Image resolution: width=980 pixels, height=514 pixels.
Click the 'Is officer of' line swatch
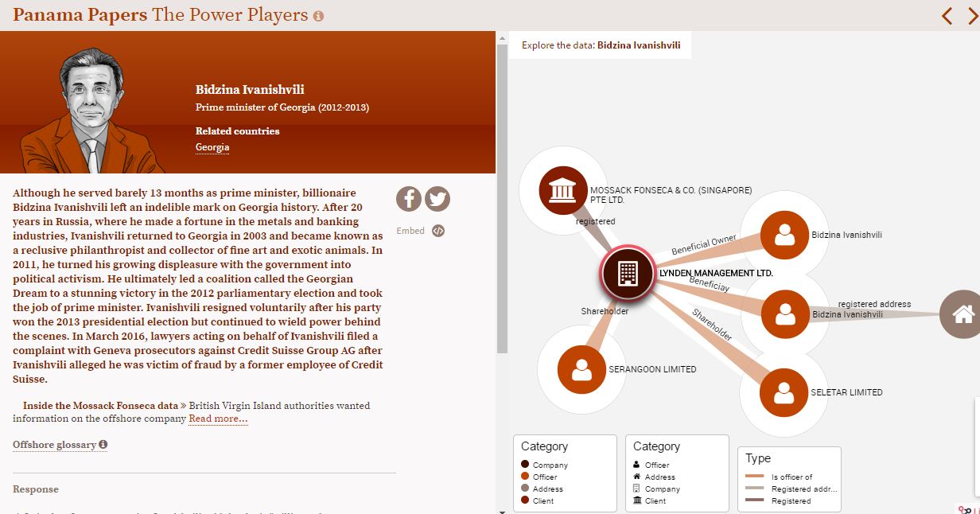pyautogui.click(x=754, y=477)
